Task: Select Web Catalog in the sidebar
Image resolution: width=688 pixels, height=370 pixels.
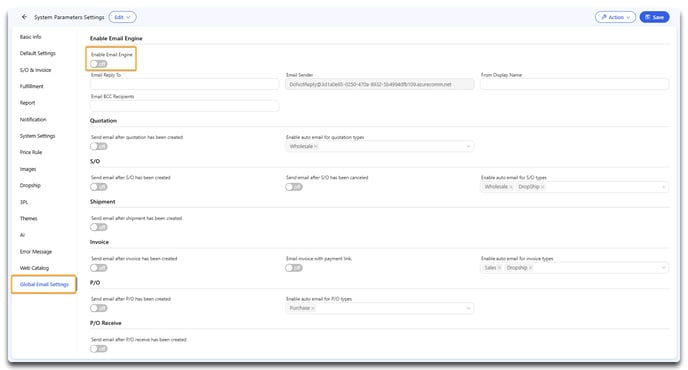Action: click(x=34, y=268)
